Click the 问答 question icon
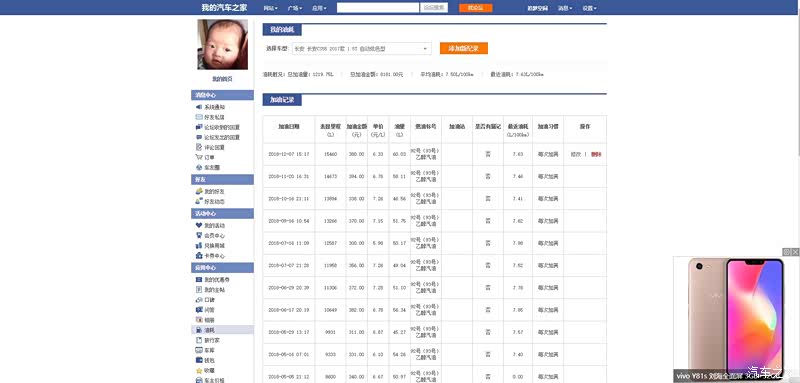This screenshot has height=383, width=800. click(199, 310)
